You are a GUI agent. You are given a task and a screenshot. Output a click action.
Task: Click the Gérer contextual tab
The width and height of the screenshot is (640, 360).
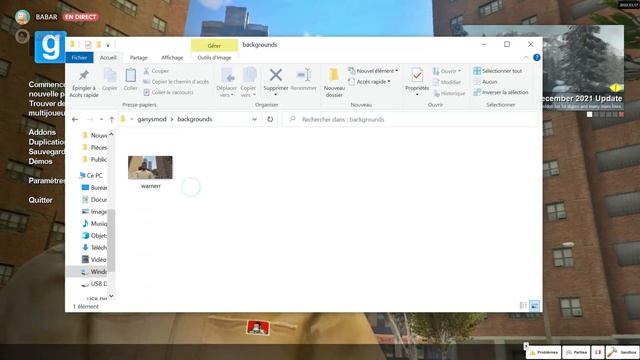pos(214,46)
